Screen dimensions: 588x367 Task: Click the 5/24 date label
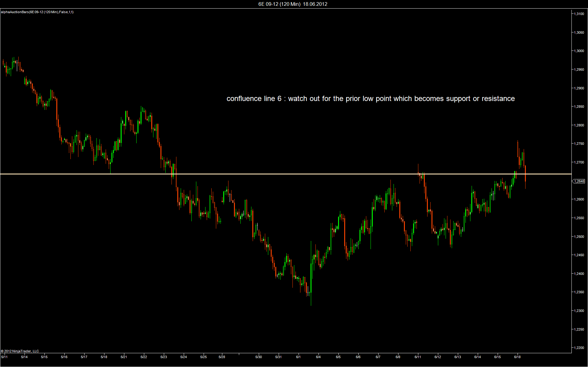(183, 357)
